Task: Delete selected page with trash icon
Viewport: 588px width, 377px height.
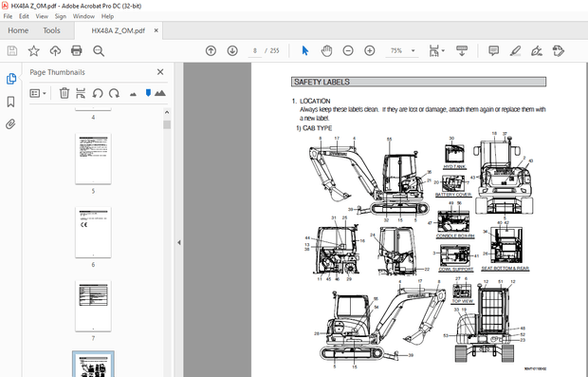Action: (x=64, y=93)
